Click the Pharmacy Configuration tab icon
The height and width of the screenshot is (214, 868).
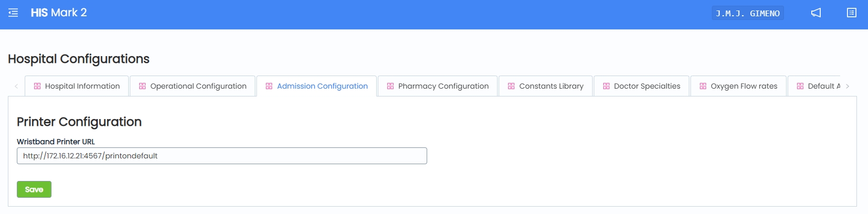tap(390, 86)
